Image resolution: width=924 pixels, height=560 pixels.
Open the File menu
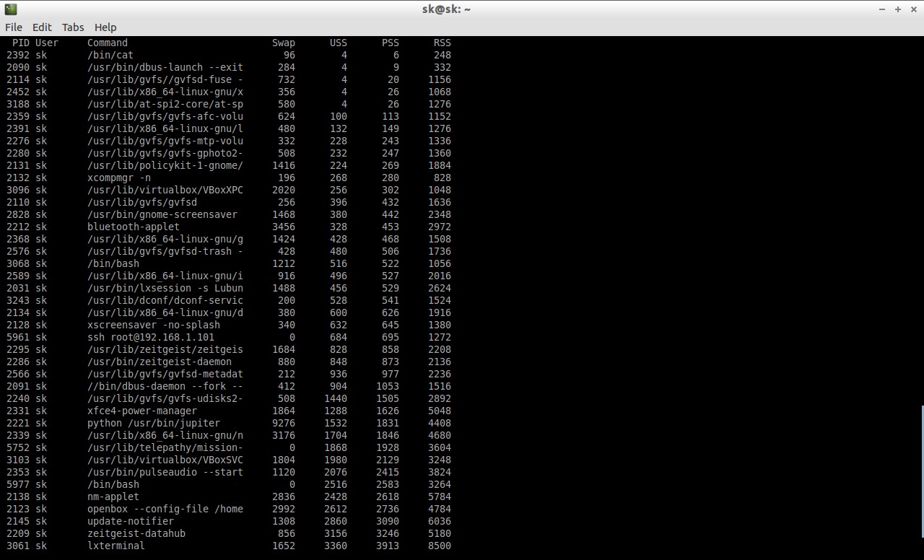coord(14,27)
